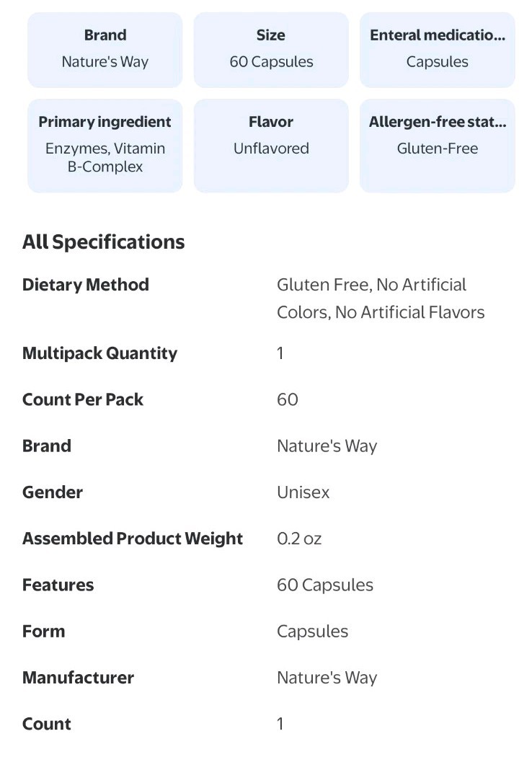Select the Size 60 Capsules card

[x=271, y=50]
